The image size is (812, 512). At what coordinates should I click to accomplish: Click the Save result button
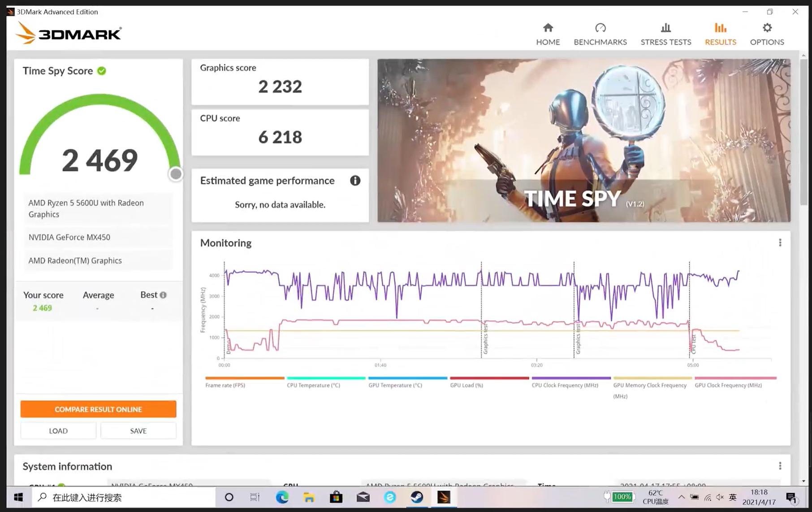pos(138,431)
